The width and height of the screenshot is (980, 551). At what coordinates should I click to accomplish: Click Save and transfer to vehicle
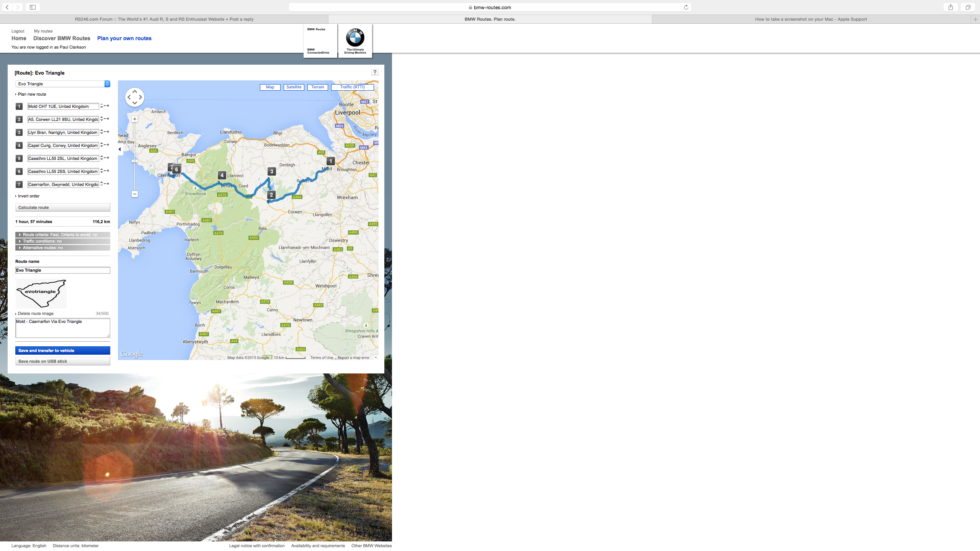point(62,350)
